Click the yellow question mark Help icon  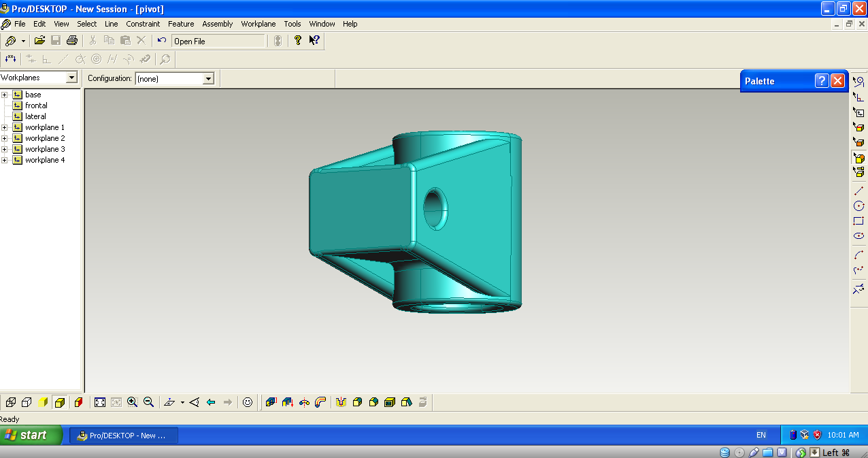[298, 41]
